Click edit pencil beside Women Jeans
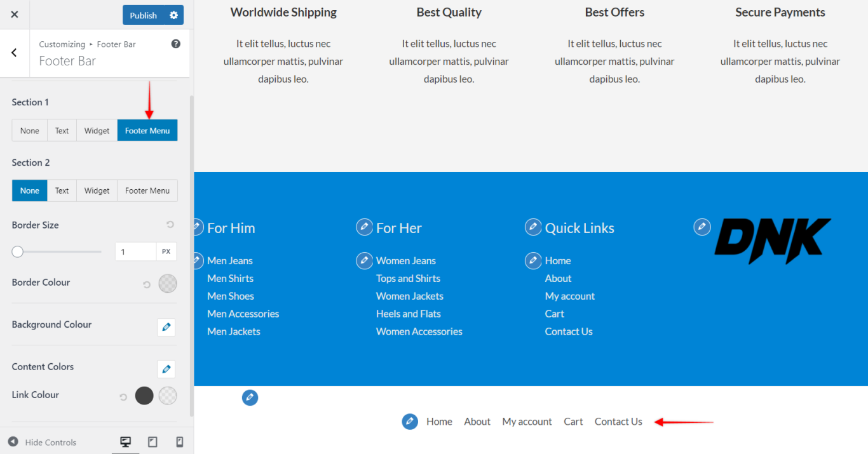 tap(365, 260)
